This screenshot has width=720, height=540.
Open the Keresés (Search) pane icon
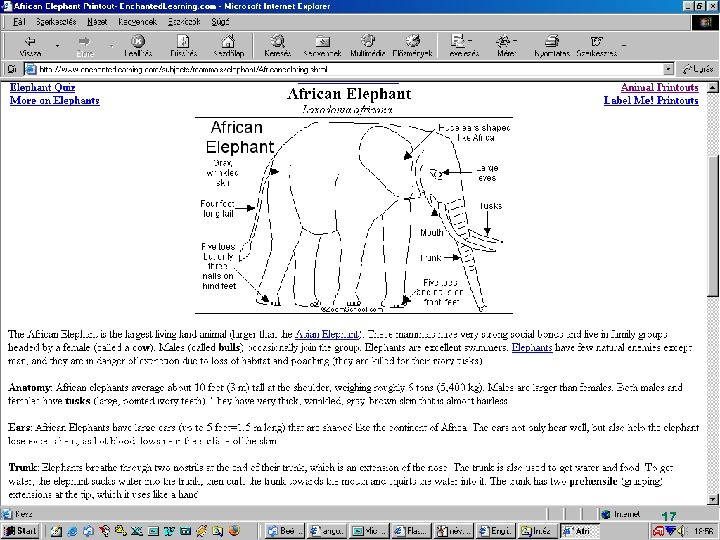click(x=277, y=45)
